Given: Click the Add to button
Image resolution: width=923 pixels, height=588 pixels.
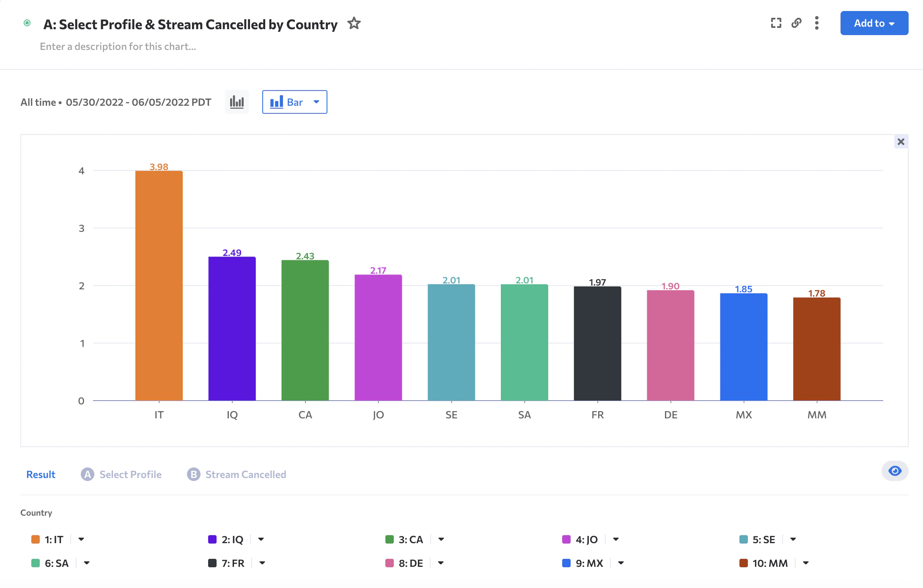Looking at the screenshot, I should point(874,23).
